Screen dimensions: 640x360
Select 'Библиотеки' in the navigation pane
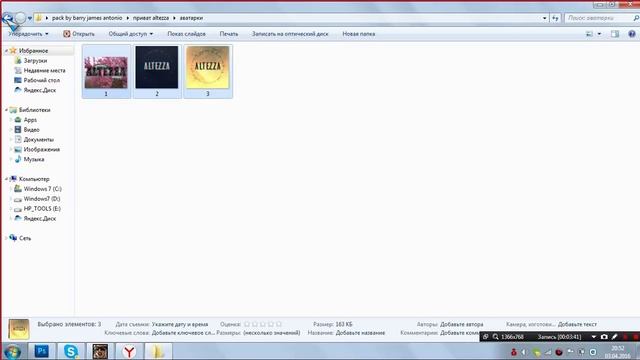click(x=34, y=110)
